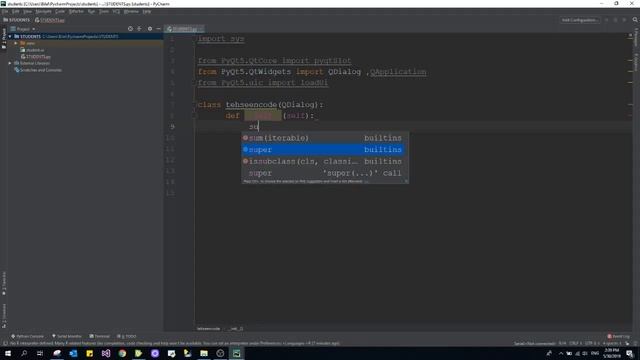Screen dimensions: 640x360
Task: Click the Debug button in toolbar
Action: coord(616,20)
